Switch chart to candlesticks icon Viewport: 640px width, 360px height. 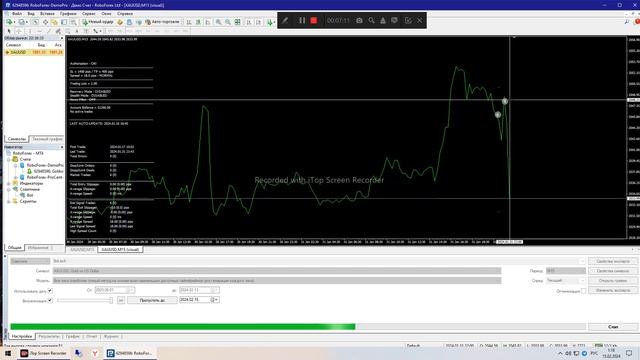coord(198,22)
